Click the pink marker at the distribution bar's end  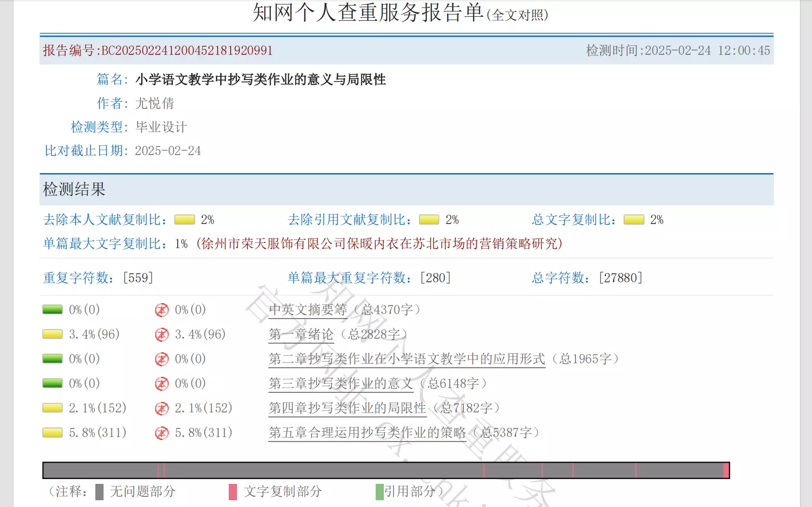726,470
